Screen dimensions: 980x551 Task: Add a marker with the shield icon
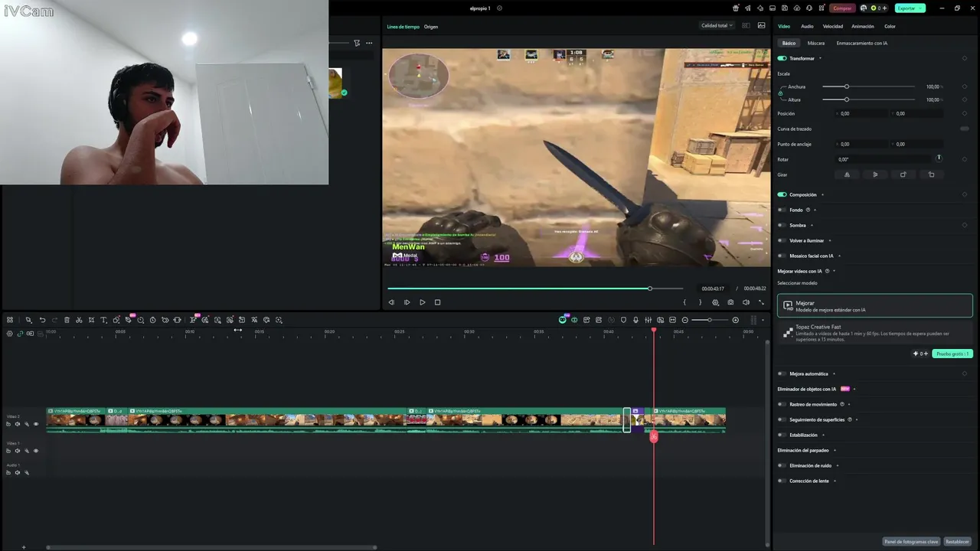click(x=623, y=320)
